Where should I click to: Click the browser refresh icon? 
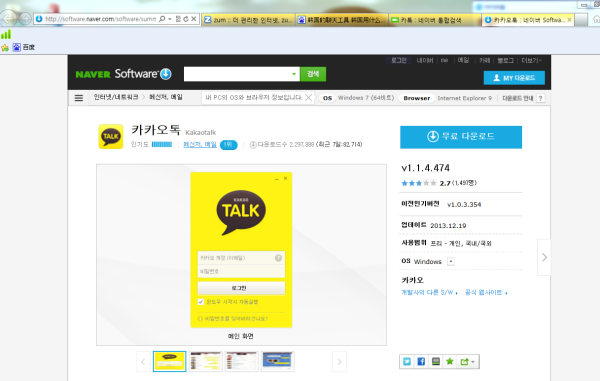186,19
